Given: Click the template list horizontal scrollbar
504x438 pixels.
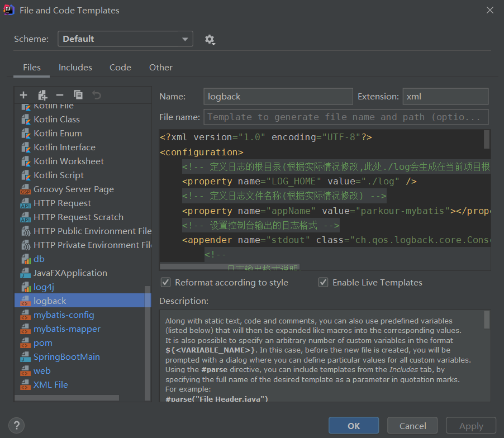Looking at the screenshot, I should pos(67,398).
